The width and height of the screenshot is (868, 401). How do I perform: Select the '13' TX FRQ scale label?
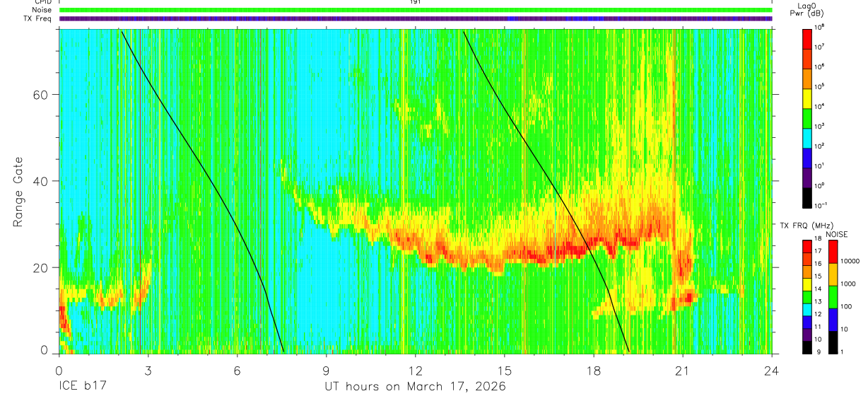click(x=819, y=302)
